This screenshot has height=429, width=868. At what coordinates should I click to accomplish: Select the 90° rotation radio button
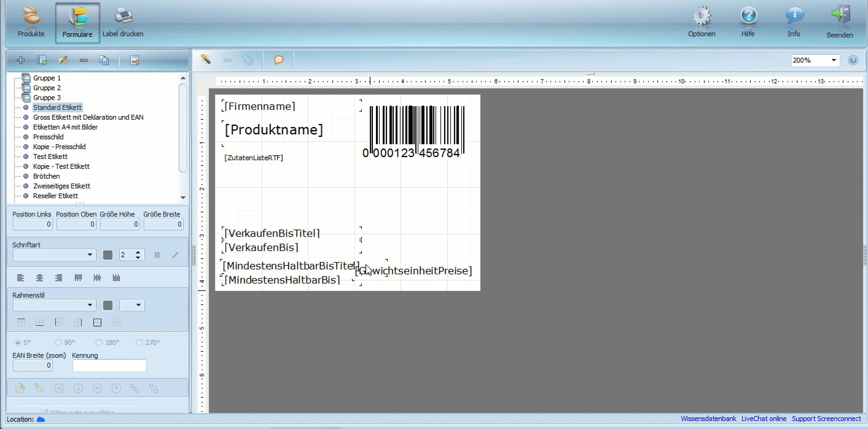pyautogui.click(x=58, y=342)
